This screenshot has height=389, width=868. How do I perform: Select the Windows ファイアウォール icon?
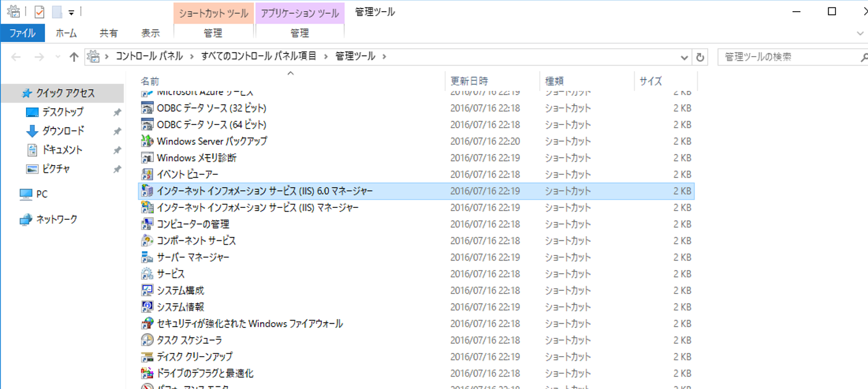pyautogui.click(x=147, y=323)
